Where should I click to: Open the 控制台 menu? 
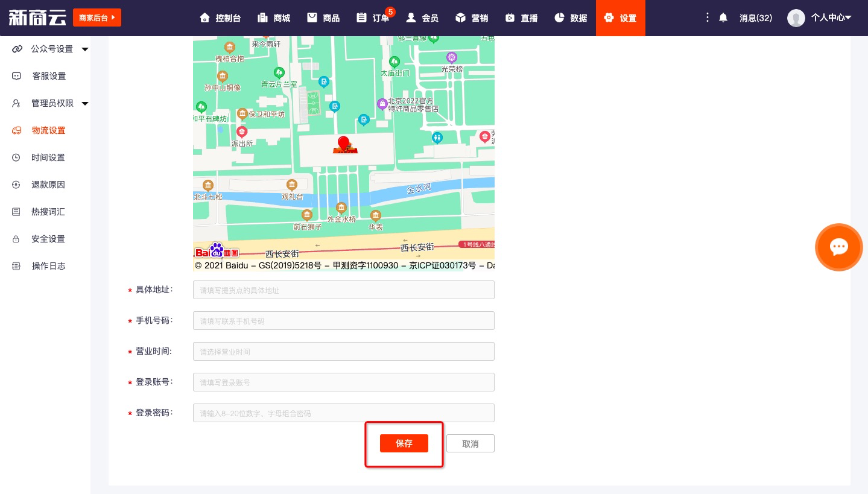(220, 18)
